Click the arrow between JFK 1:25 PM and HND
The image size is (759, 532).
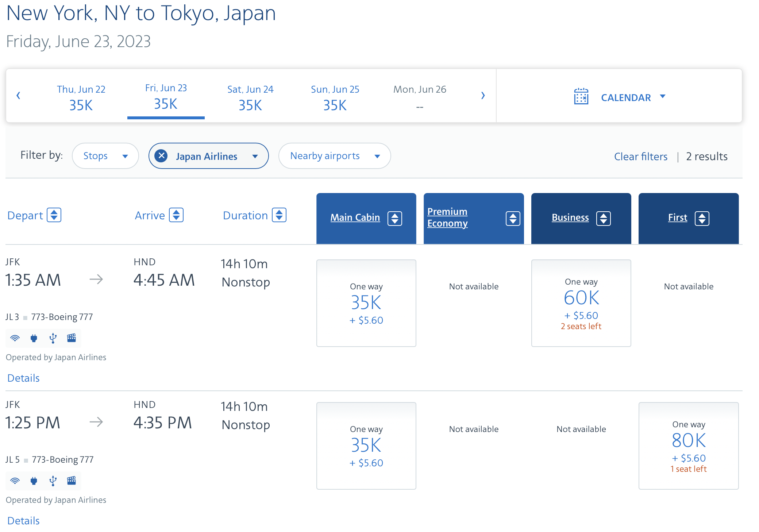[96, 422]
